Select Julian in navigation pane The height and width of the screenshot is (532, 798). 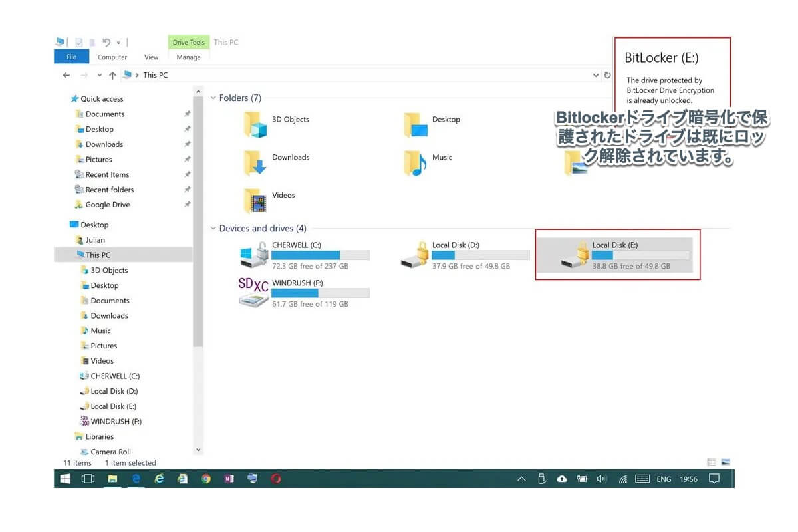tap(95, 240)
